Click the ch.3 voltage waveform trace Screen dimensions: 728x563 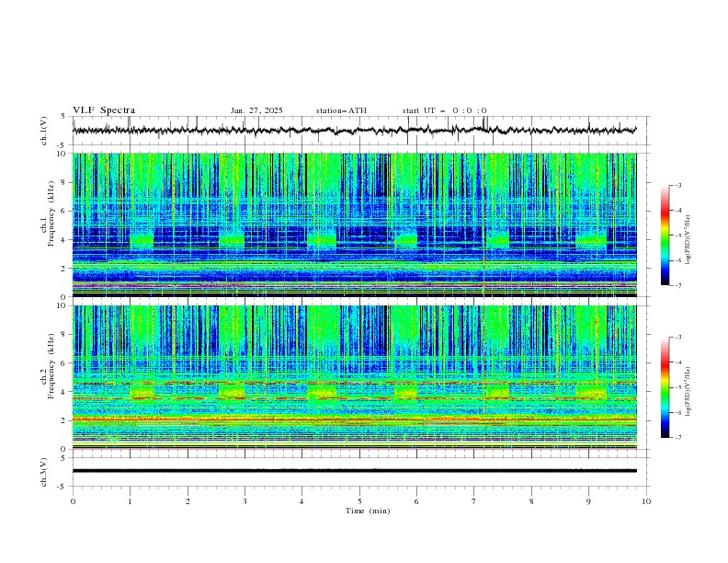point(354,471)
